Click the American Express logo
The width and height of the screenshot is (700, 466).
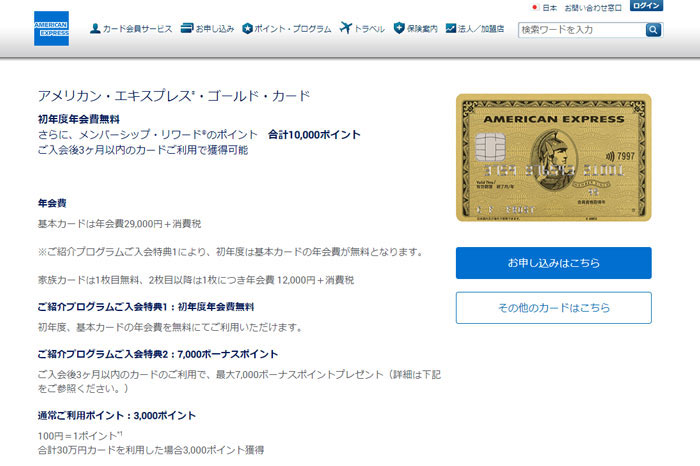51,29
